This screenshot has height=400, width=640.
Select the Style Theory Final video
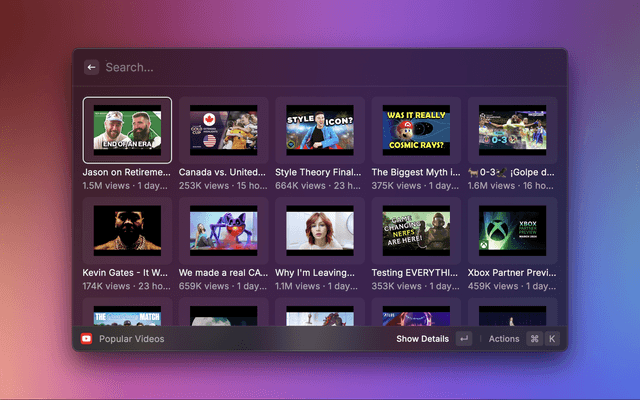pyautogui.click(x=319, y=130)
